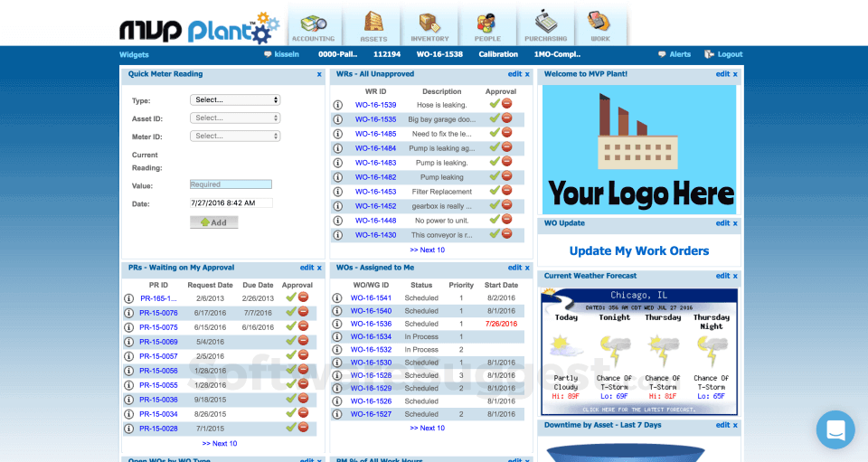Open the Chicago weather forecast widget
868x462 pixels.
coord(639,352)
